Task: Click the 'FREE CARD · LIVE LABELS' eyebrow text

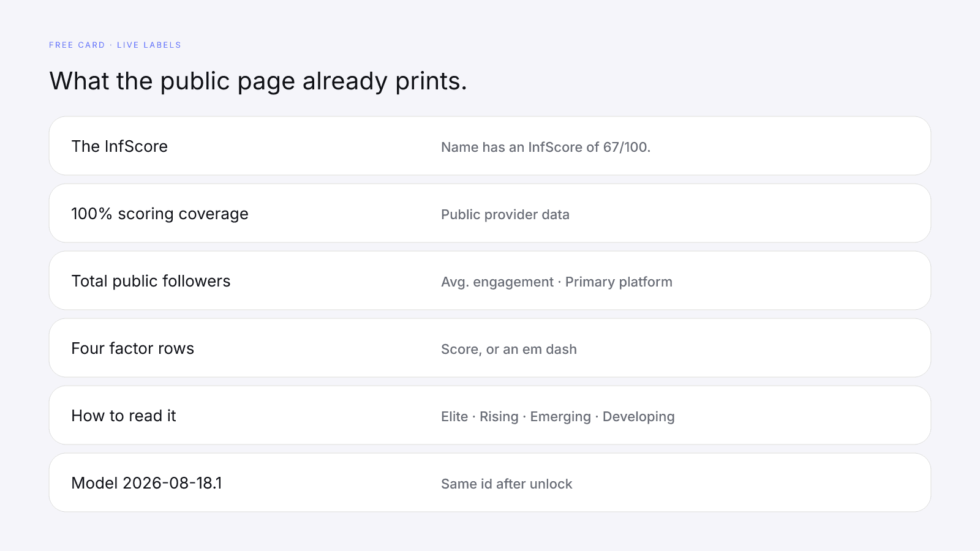Action: pyautogui.click(x=115, y=45)
